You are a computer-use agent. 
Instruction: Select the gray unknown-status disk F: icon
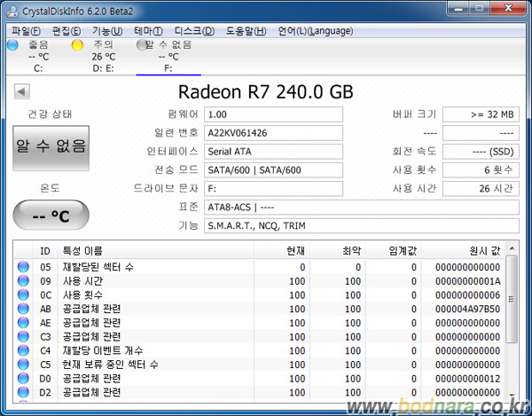(x=141, y=44)
